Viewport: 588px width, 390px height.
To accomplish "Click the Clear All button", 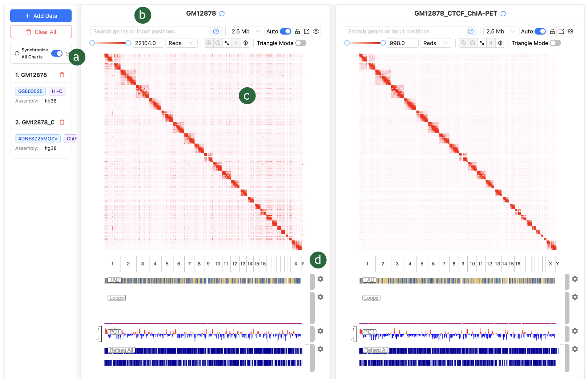I will pos(41,32).
